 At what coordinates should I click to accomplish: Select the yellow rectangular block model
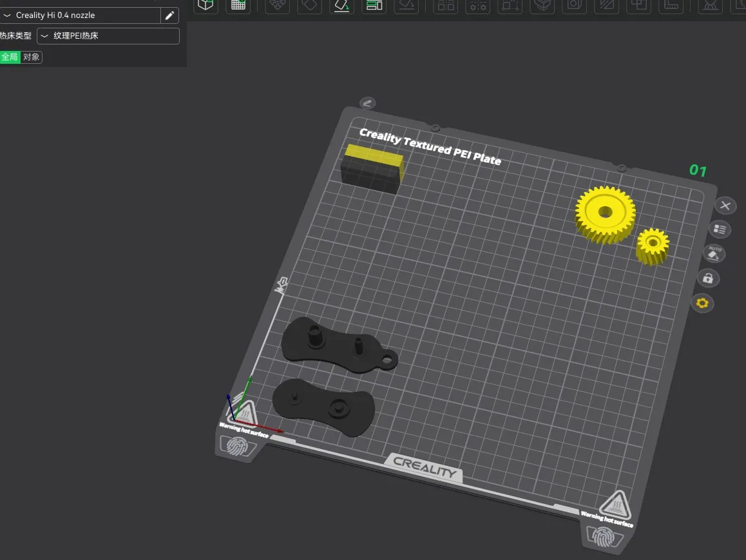pos(372,168)
